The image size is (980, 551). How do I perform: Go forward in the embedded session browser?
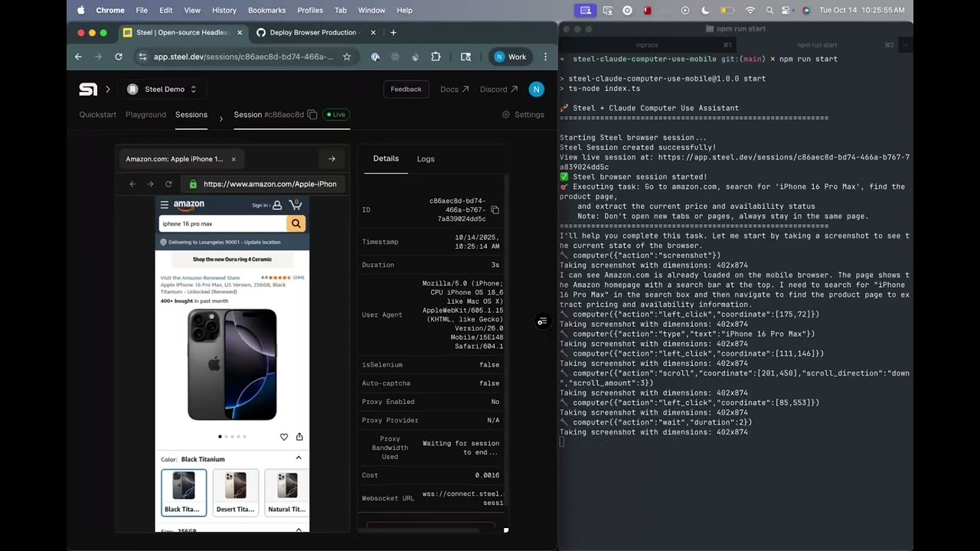pyautogui.click(x=150, y=184)
